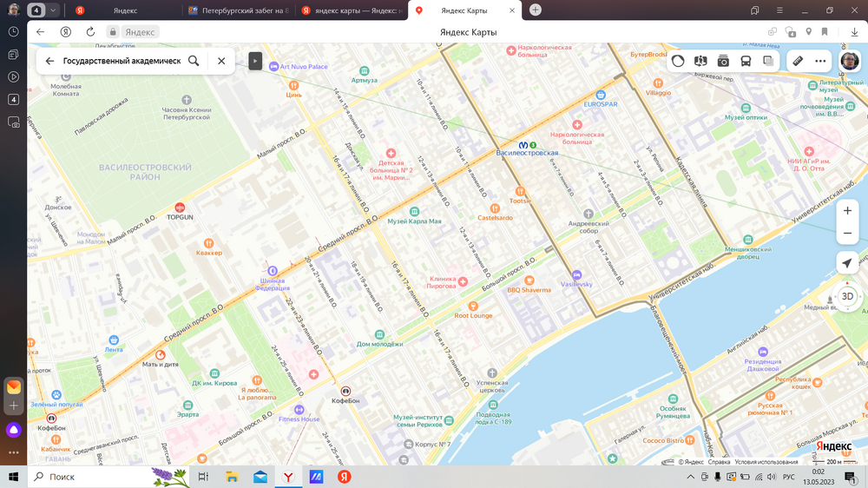Open video play icon in browser sidebar

pyautogui.click(x=13, y=77)
